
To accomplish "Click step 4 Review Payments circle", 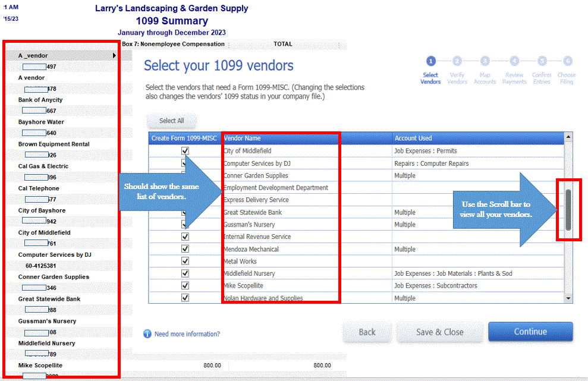I will point(514,61).
